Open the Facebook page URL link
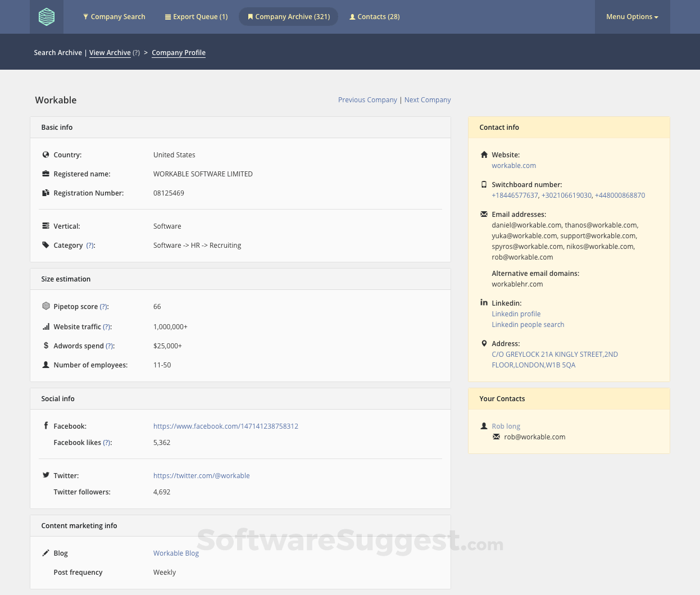Viewport: 700px width, 595px height. tap(226, 426)
